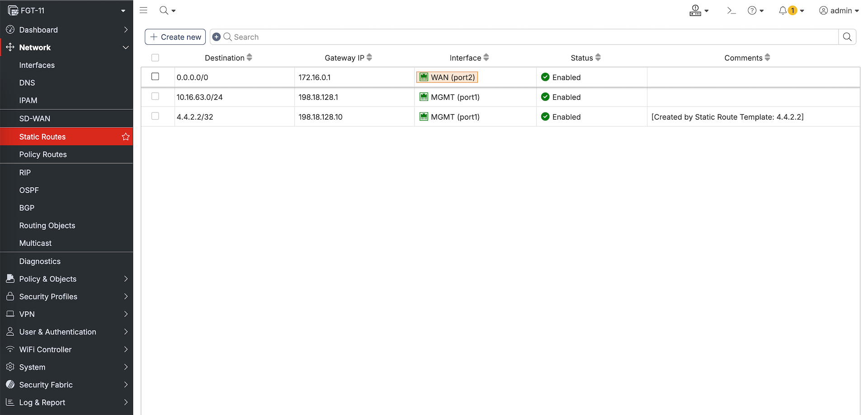Check the 10.16.63.0/24 route row
The height and width of the screenshot is (415, 868).
tap(155, 97)
